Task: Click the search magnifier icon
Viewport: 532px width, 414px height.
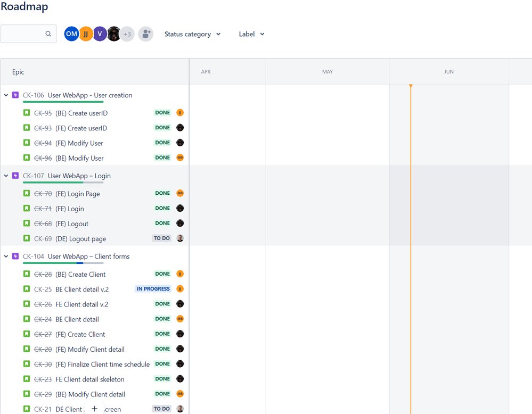Action: click(48, 34)
